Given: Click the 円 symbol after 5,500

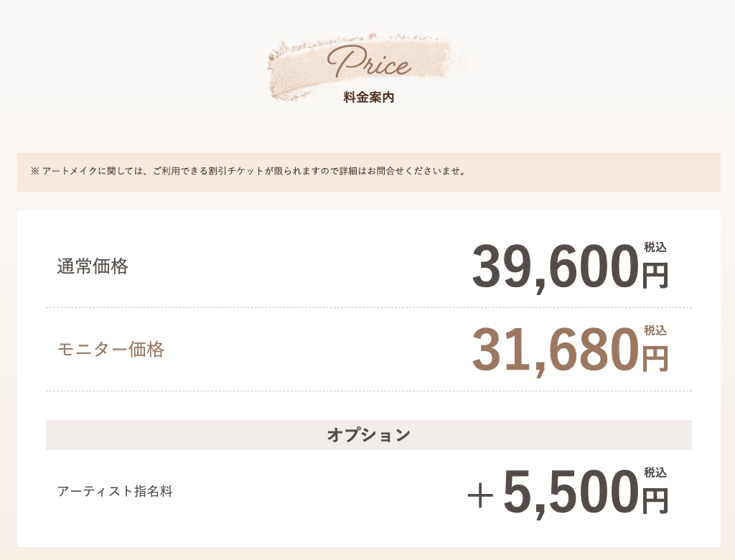Looking at the screenshot, I should click(x=655, y=501).
